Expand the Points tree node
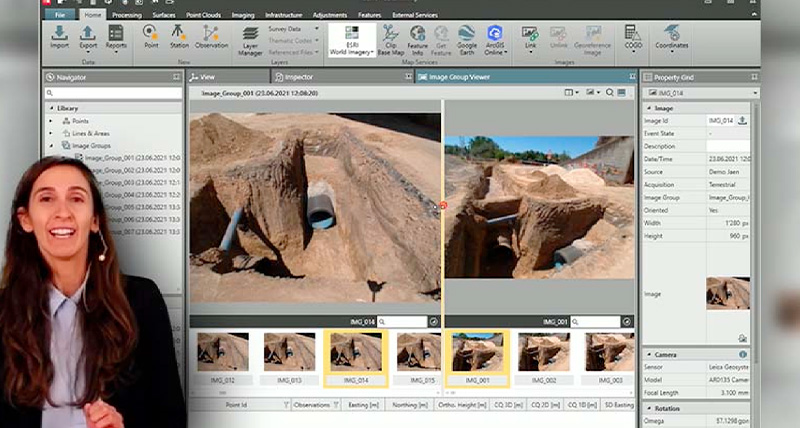 tap(51, 121)
